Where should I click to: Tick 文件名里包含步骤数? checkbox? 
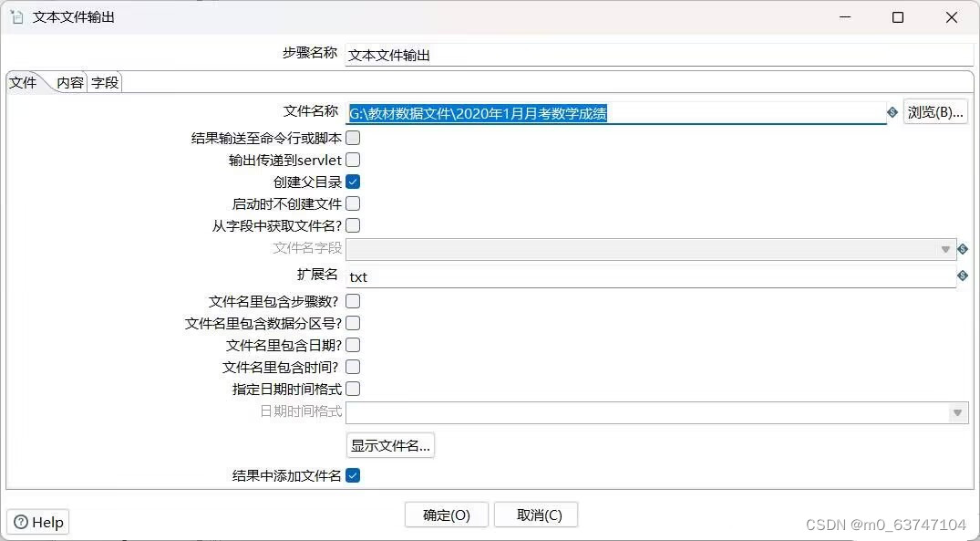353,301
